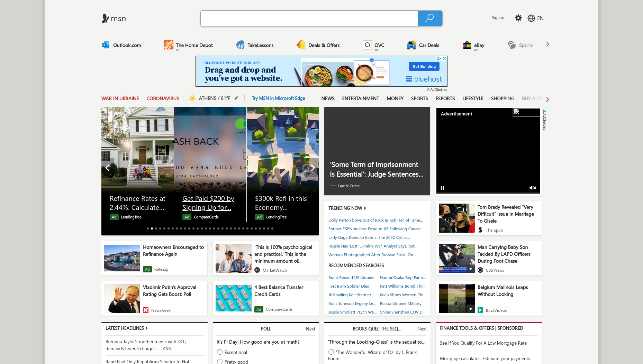Screen dimensions: 643x364
Task: Go to next carousel slide arrow
Action: (x=313, y=168)
